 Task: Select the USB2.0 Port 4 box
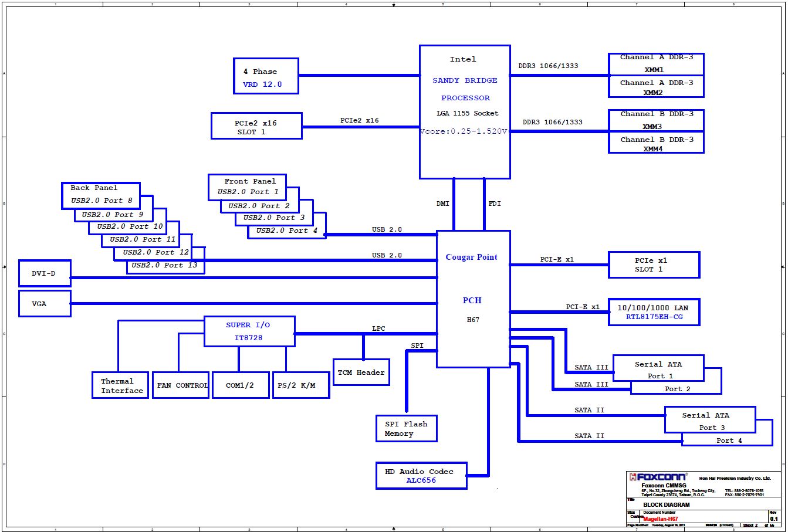click(287, 231)
